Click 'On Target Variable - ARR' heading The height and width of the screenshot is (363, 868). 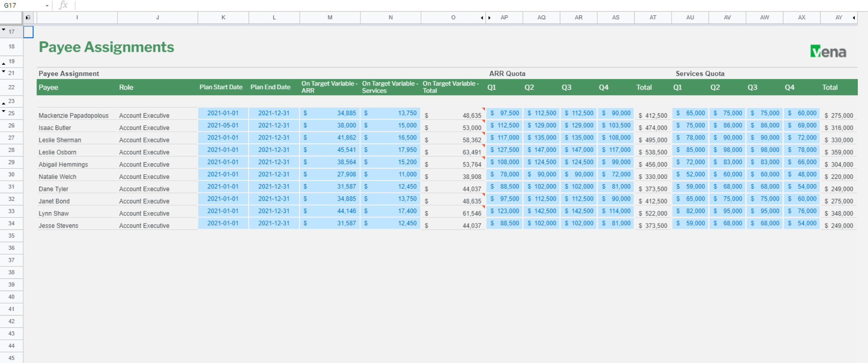pyautogui.click(x=330, y=87)
